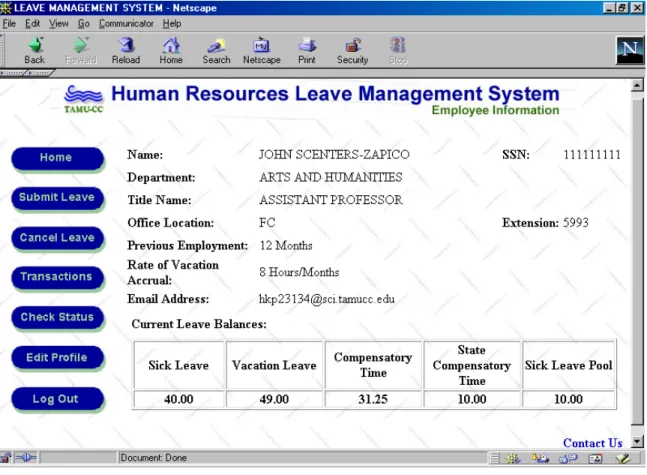Click the Cancel Leave button
The image size is (647, 475).
(57, 238)
